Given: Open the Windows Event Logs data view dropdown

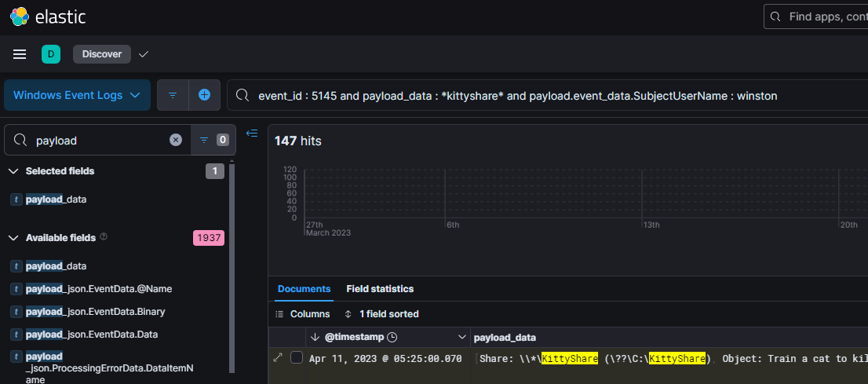Looking at the screenshot, I should click(x=77, y=95).
